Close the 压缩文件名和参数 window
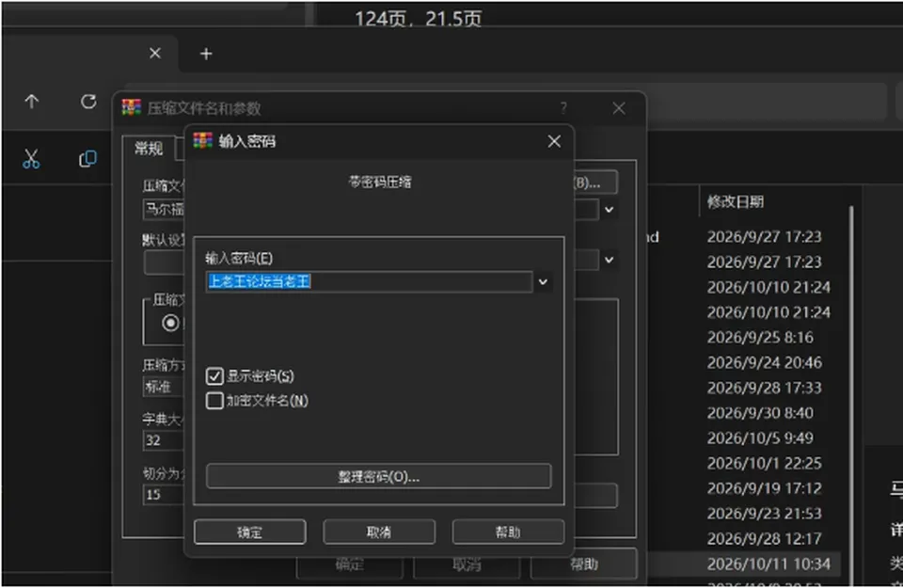This screenshot has width=903, height=588. click(619, 108)
